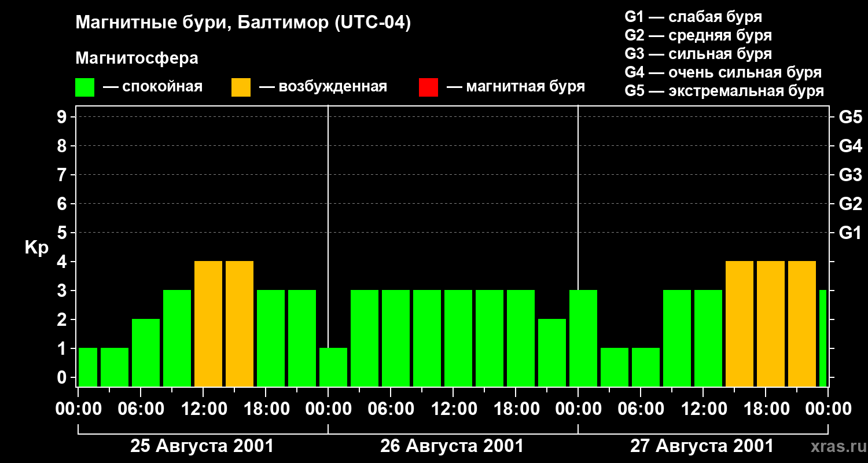
Task: Click the '12:00' time label above 25 Августа
Action: point(203,409)
